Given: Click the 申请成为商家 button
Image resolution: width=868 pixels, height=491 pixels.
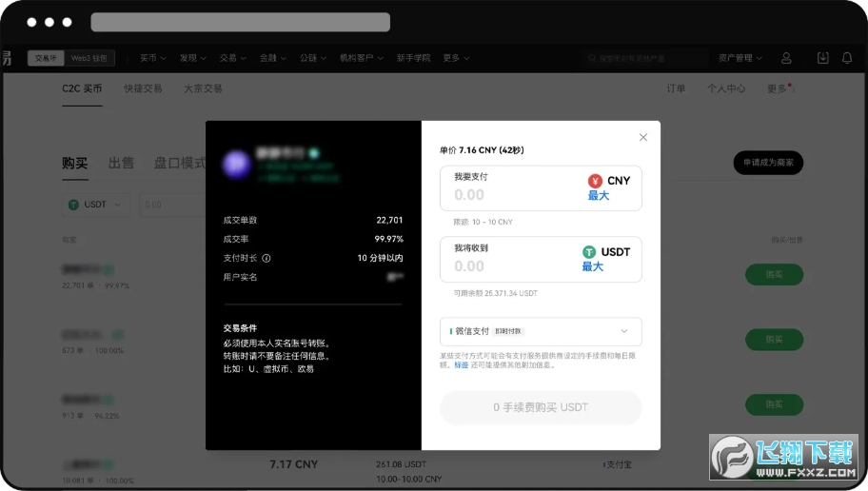Looking at the screenshot, I should point(768,163).
